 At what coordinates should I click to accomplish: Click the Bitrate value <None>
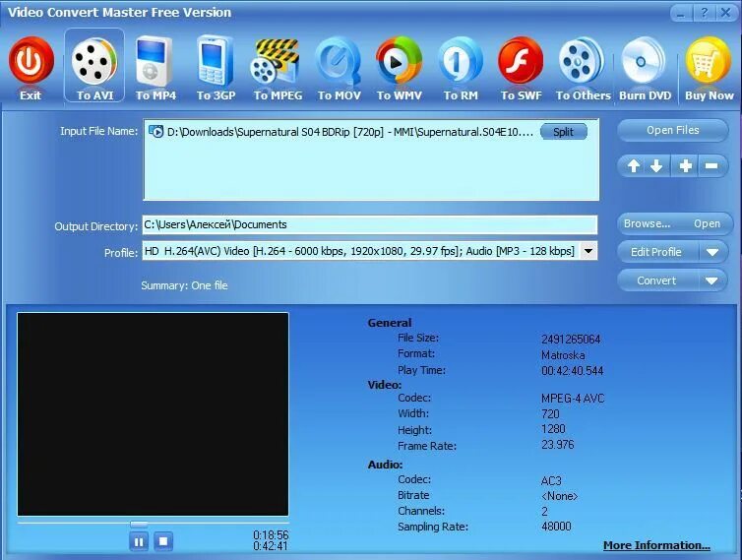pyautogui.click(x=559, y=496)
